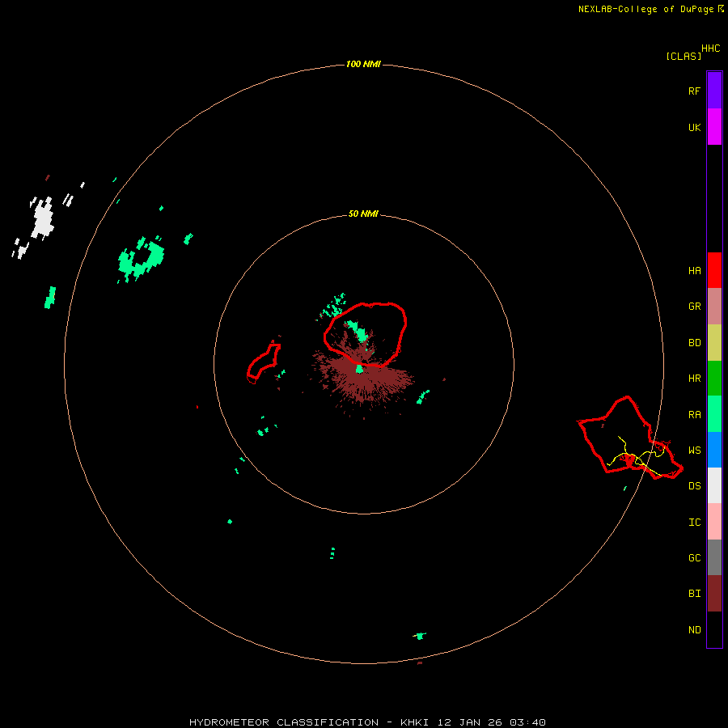Click the IC pink legend swatch

click(x=714, y=522)
